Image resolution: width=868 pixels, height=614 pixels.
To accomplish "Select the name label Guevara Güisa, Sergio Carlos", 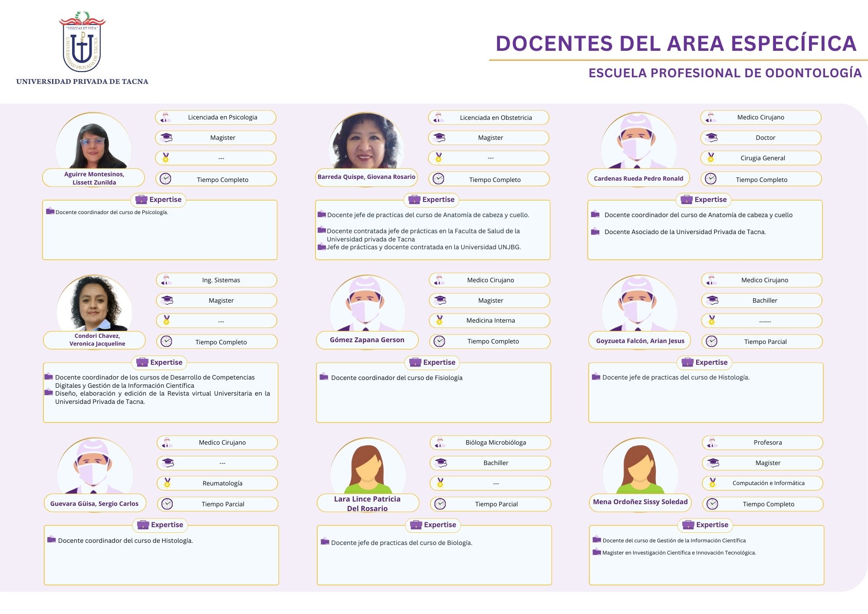I will (x=95, y=504).
